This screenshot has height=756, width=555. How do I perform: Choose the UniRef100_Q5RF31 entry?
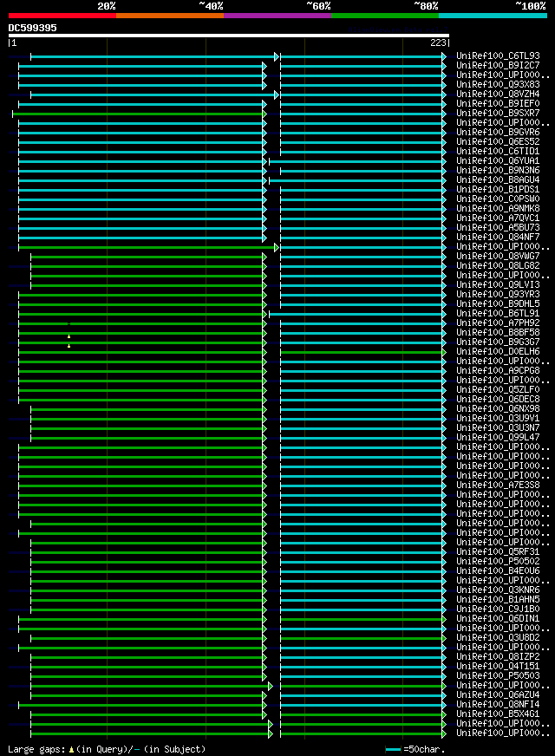click(498, 552)
